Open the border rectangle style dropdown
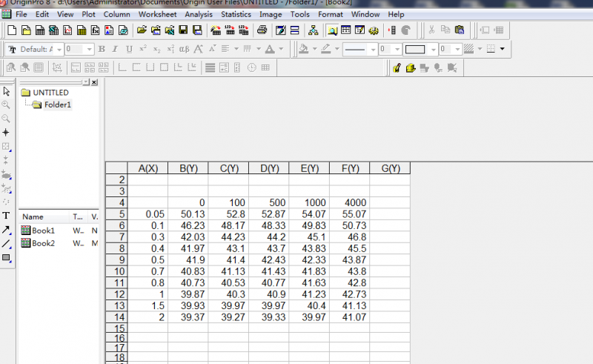 click(433, 50)
